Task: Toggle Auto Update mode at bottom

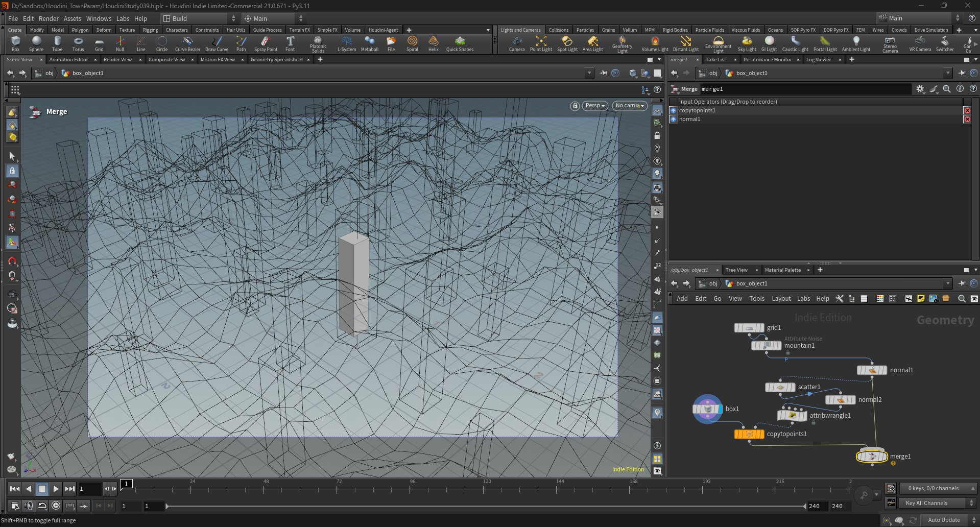Action: (x=944, y=520)
